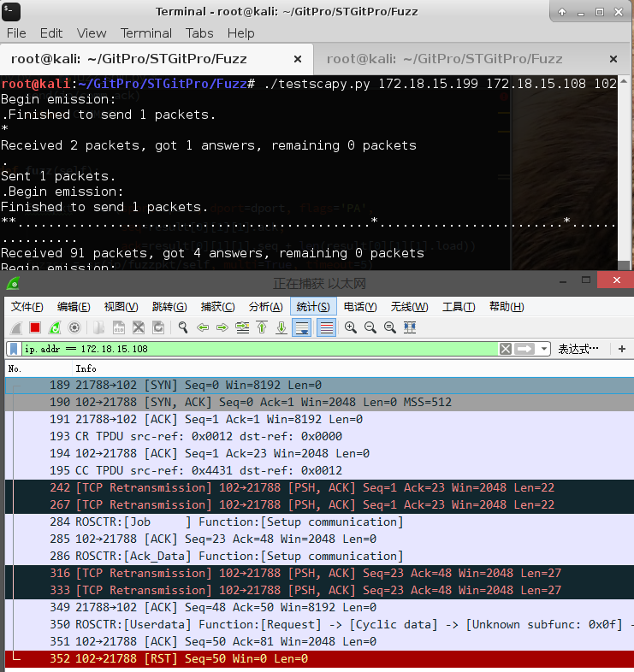Clear the display filter with X button

tap(506, 349)
